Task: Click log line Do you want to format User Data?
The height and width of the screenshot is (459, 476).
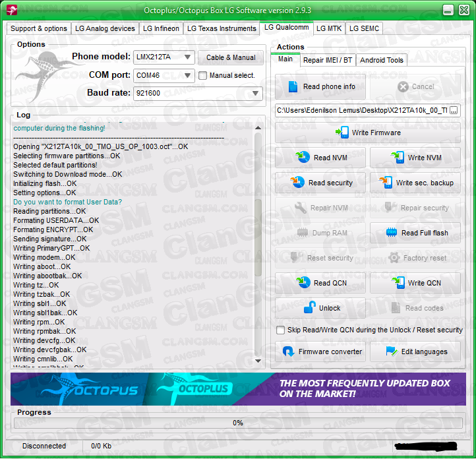Action: click(x=67, y=202)
